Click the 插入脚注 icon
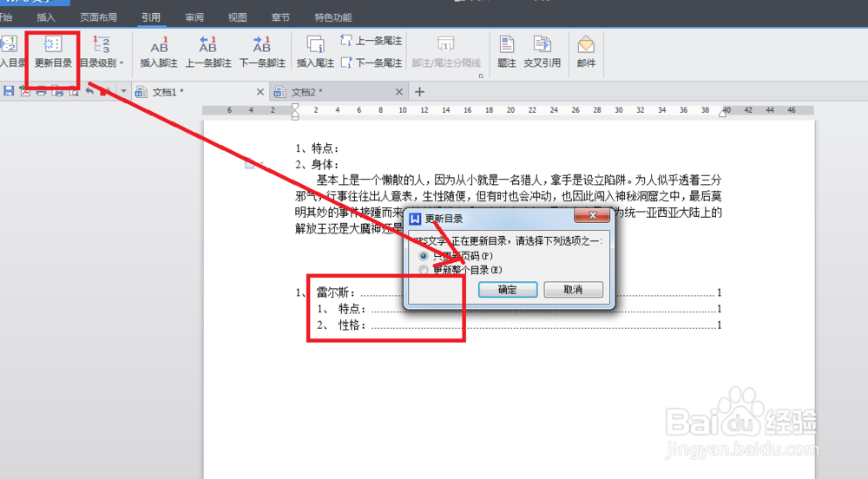The width and height of the screenshot is (868, 479). tap(159, 44)
